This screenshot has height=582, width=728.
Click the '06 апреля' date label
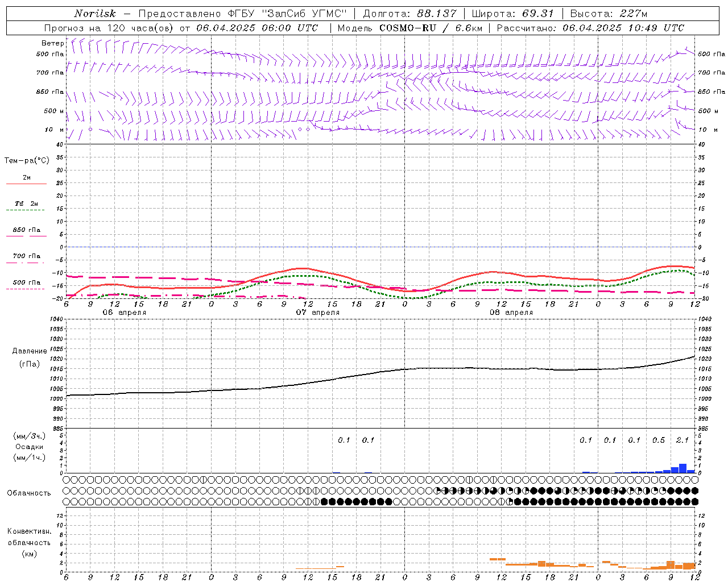(x=124, y=313)
